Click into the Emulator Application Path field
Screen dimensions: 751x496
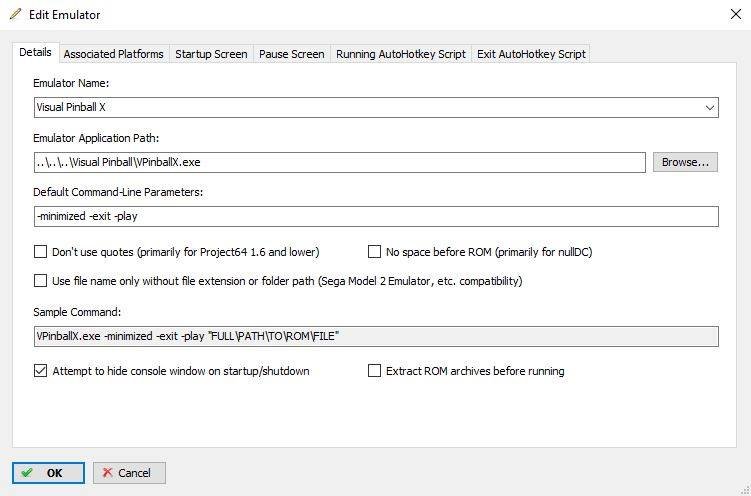click(x=340, y=162)
